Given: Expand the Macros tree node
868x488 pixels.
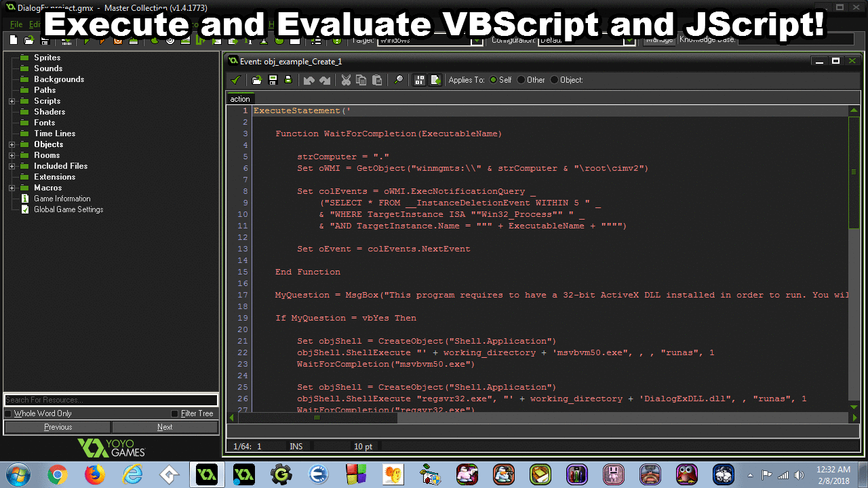Looking at the screenshot, I should pos(12,188).
